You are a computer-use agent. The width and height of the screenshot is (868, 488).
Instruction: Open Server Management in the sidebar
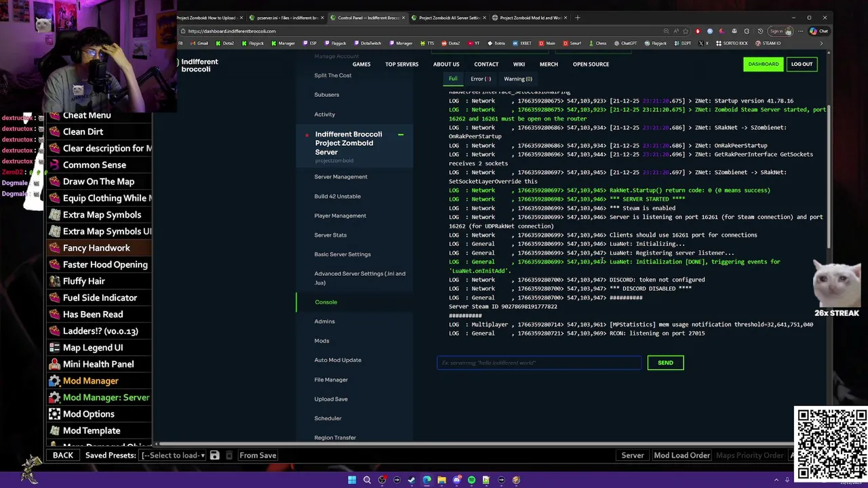(341, 177)
